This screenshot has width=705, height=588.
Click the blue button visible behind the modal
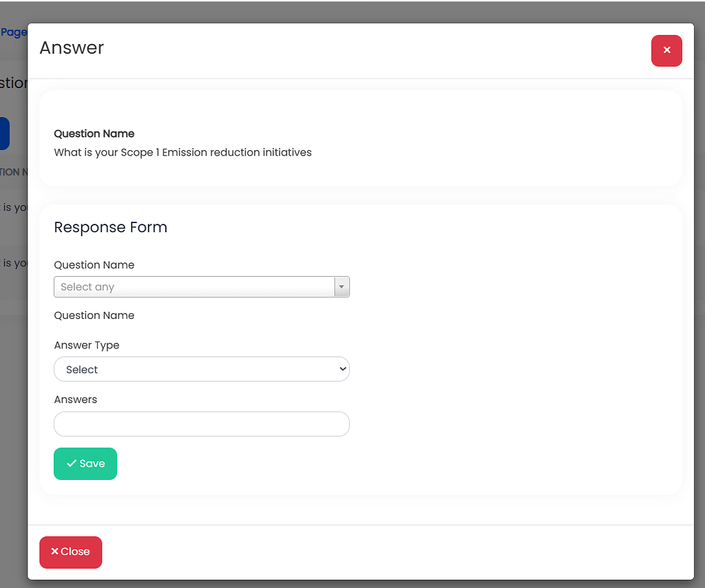pos(5,133)
